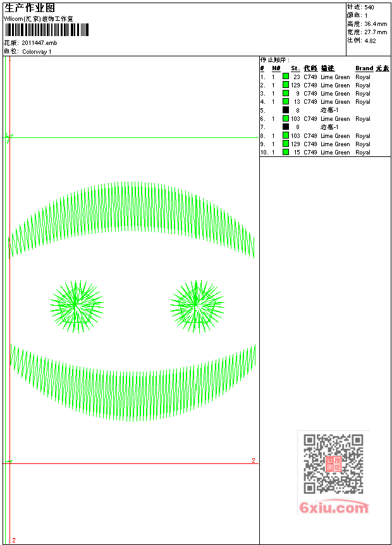Image resolution: width=392 pixels, height=545 pixels.
Task: Click the '生产作业图' title
Action: click(x=30, y=8)
